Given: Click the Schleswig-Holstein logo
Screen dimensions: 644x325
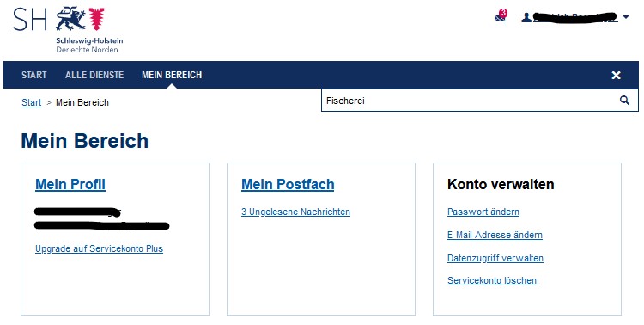Looking at the screenshot, I should point(68,29).
